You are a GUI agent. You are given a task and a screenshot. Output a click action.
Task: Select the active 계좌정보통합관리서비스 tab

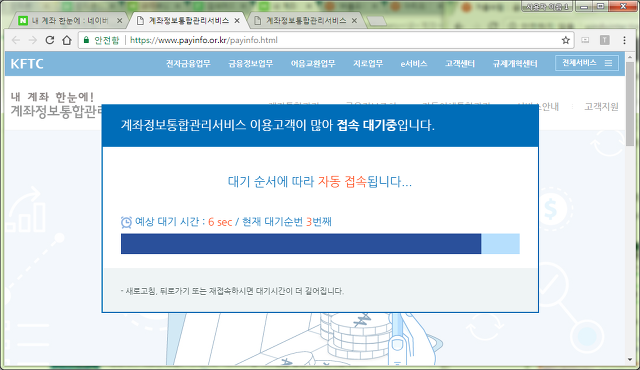pyautogui.click(x=188, y=20)
